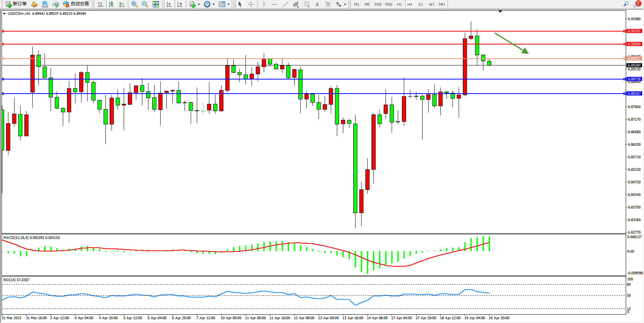This screenshot has width=644, height=323.
Task: Expand the chart templates dropdown arrow
Action: 228,5
